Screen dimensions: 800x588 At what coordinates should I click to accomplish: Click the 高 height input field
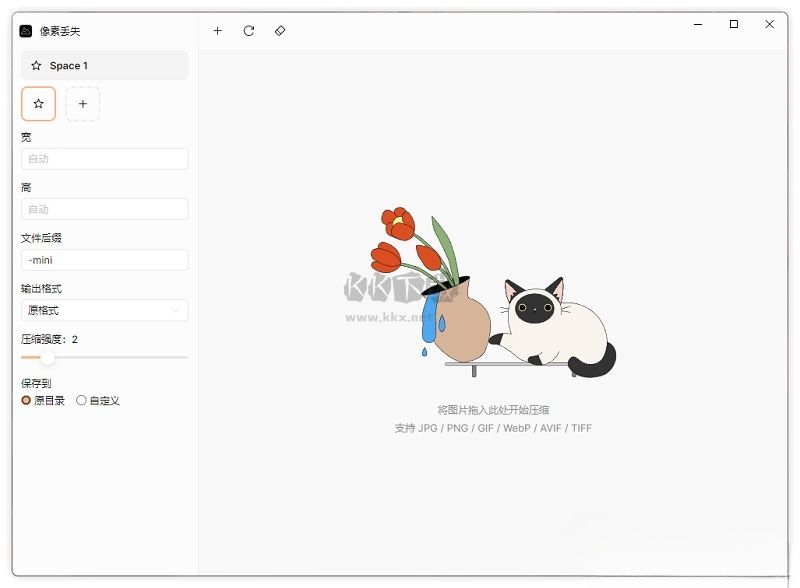(105, 209)
